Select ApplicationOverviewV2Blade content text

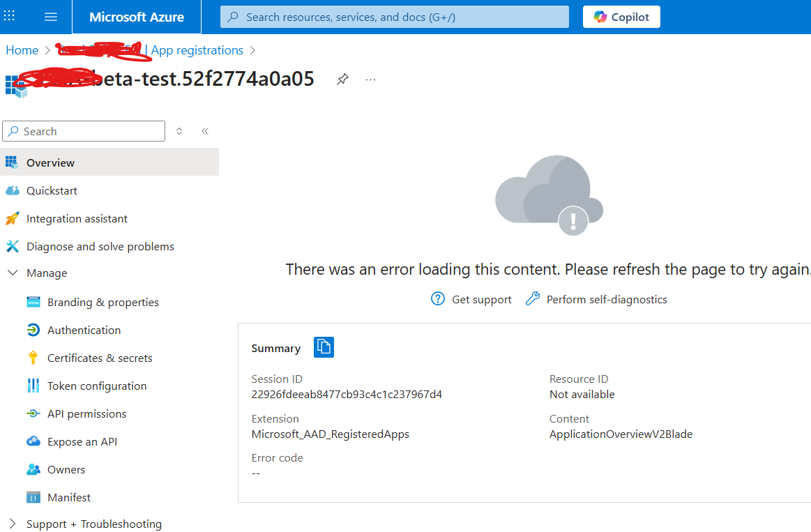point(621,434)
